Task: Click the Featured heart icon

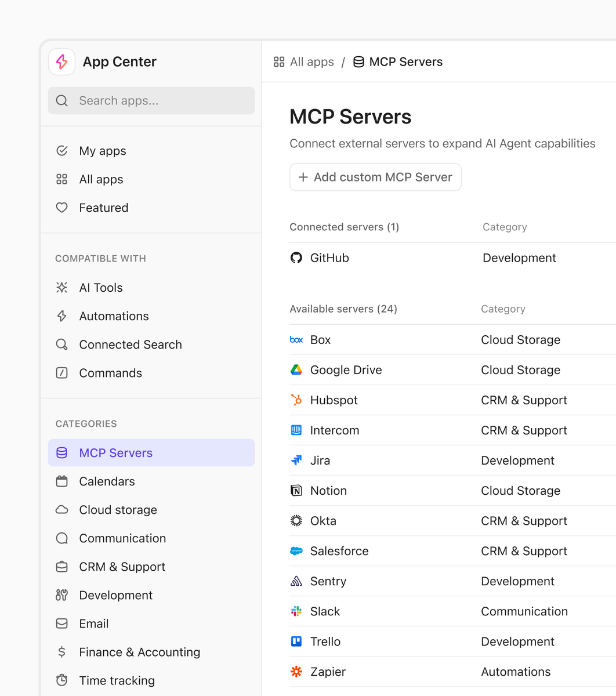Action: (x=62, y=208)
